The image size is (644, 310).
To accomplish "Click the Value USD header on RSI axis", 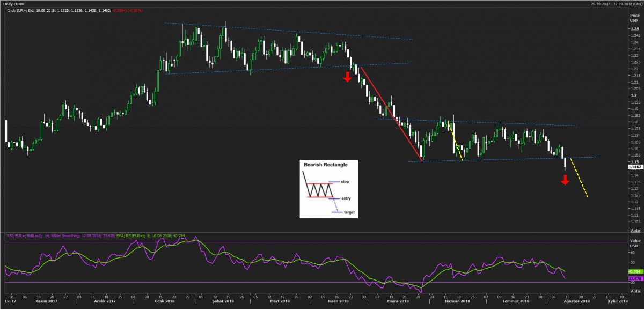I will [634, 244].
